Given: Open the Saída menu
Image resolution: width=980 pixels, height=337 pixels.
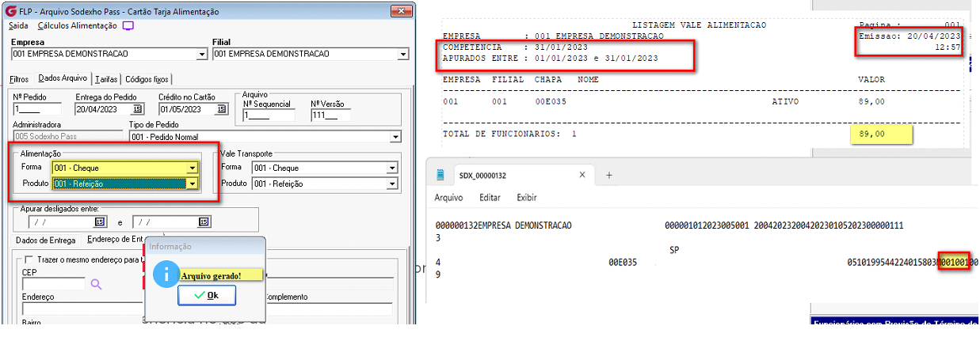Looking at the screenshot, I should (17, 25).
